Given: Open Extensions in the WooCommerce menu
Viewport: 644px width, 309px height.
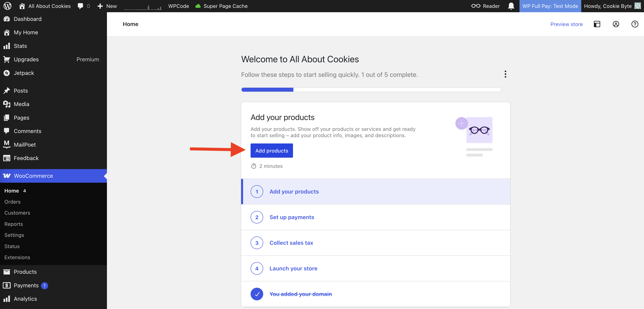Looking at the screenshot, I should (x=17, y=257).
